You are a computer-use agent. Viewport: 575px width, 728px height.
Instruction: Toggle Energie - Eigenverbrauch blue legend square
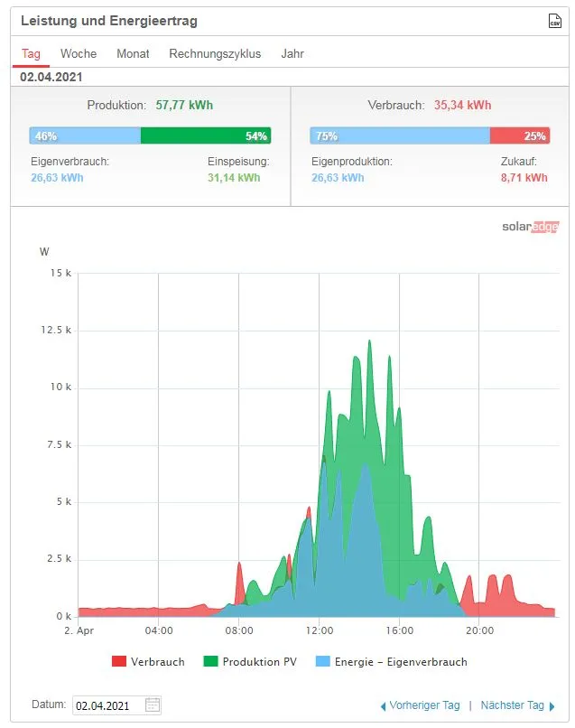click(322, 661)
